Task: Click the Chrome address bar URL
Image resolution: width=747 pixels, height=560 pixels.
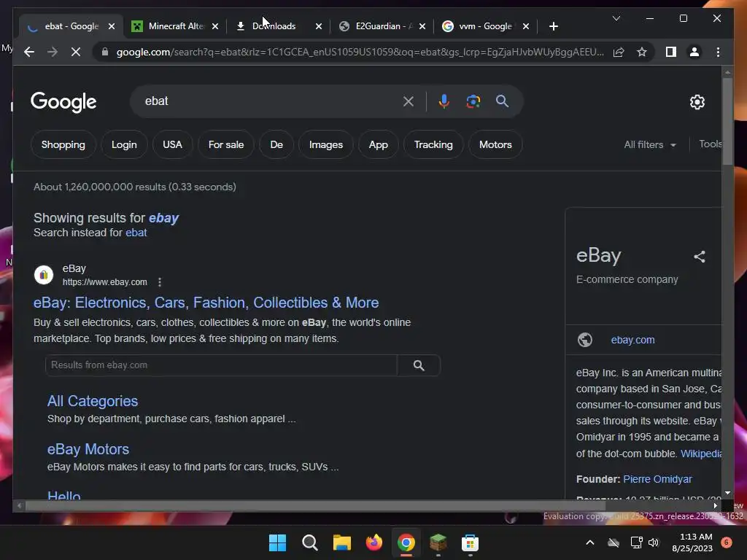Action: point(360,52)
